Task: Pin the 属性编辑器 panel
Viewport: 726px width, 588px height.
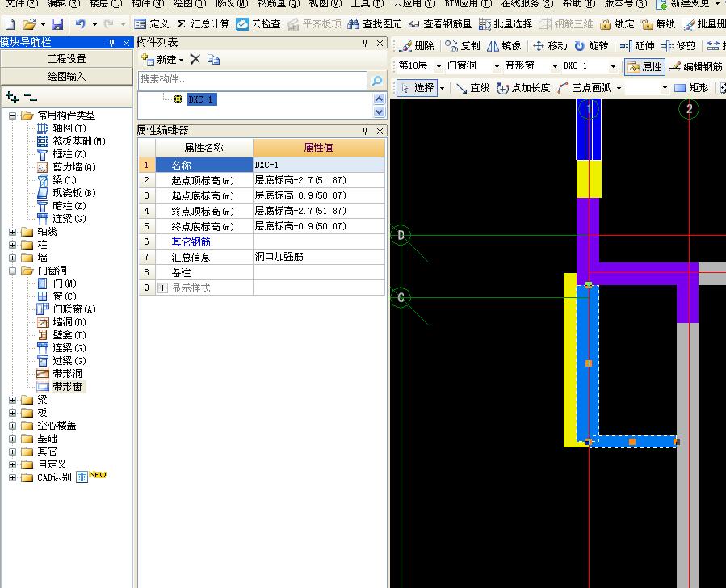Action: (365, 131)
